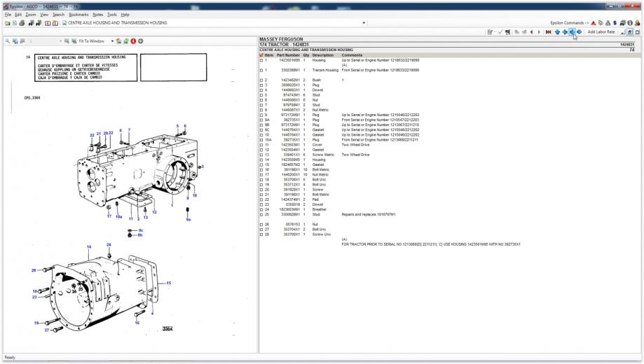Click the red triangle Epsilon command icon
The height and width of the screenshot is (364, 644).
[x=593, y=23]
